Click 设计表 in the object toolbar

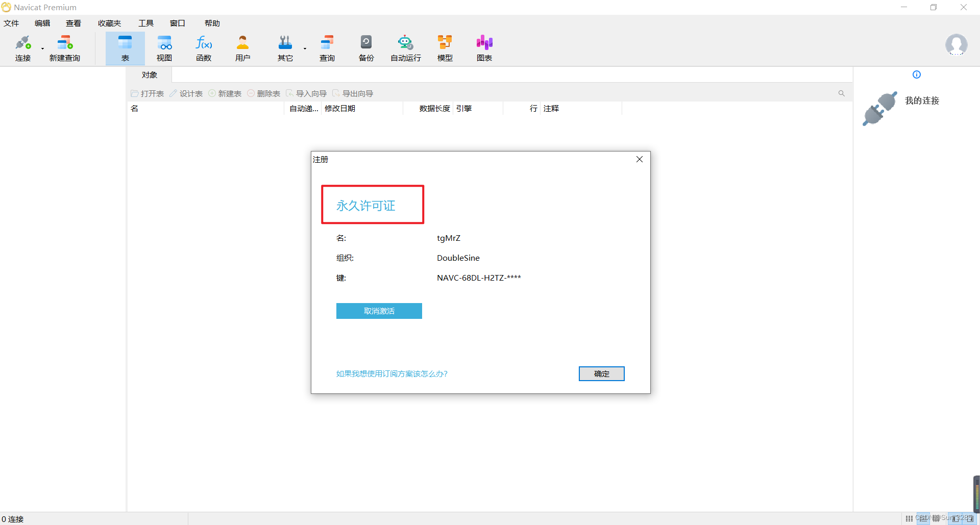point(186,94)
